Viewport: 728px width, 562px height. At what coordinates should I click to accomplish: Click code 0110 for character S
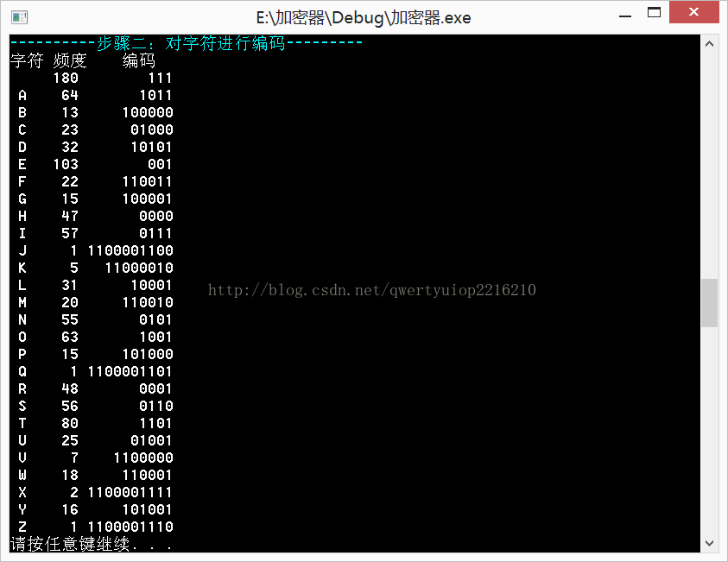tap(156, 406)
